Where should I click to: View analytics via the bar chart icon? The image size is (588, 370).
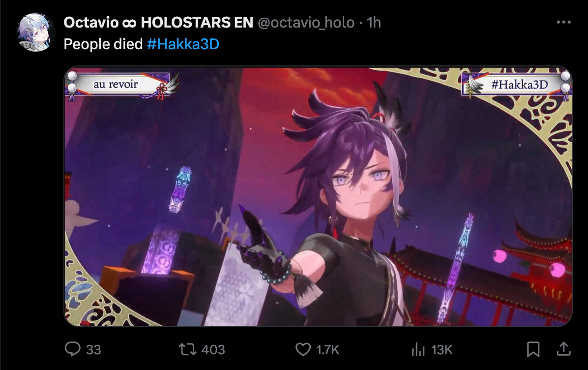(418, 349)
